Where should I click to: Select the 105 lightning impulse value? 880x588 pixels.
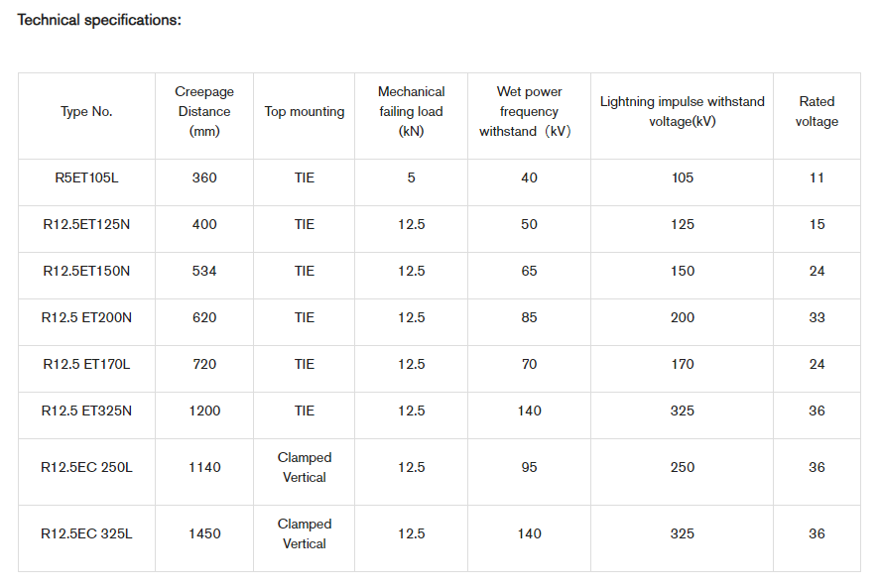tap(682, 177)
